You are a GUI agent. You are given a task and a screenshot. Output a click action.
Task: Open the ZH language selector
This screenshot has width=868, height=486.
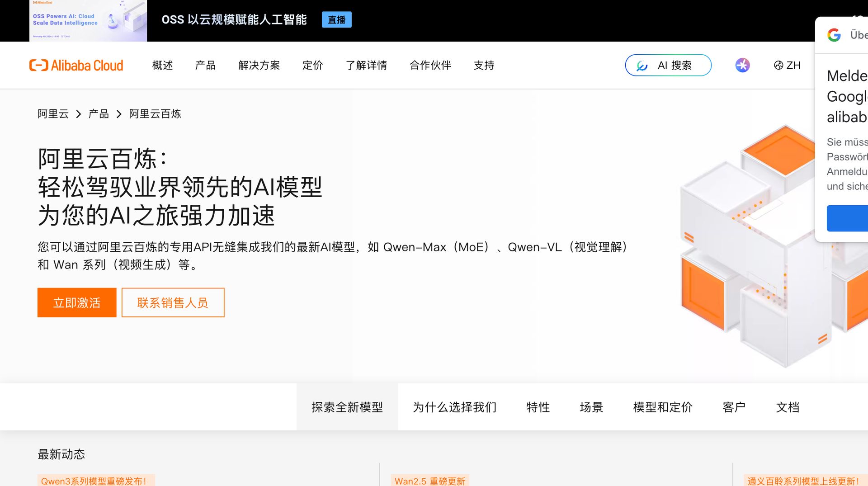point(787,66)
